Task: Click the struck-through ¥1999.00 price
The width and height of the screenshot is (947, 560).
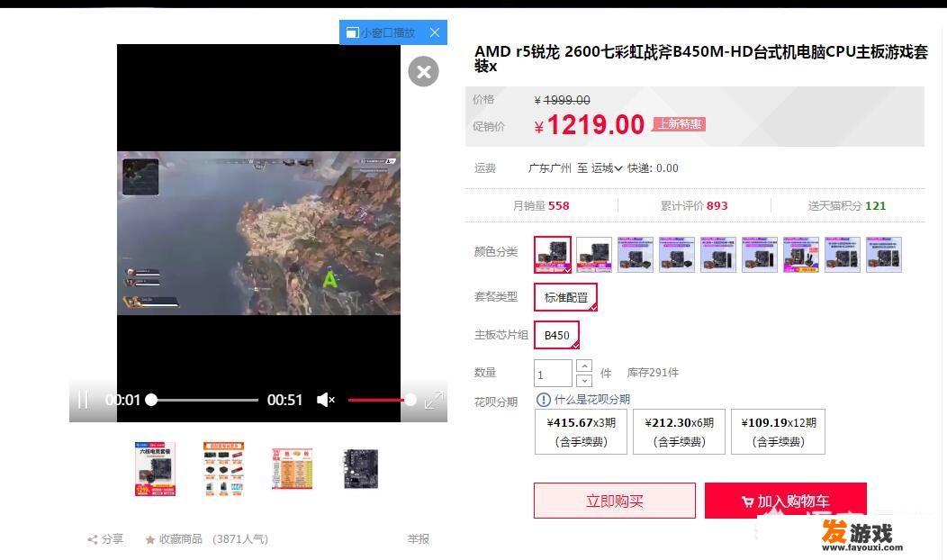Action: coord(563,100)
